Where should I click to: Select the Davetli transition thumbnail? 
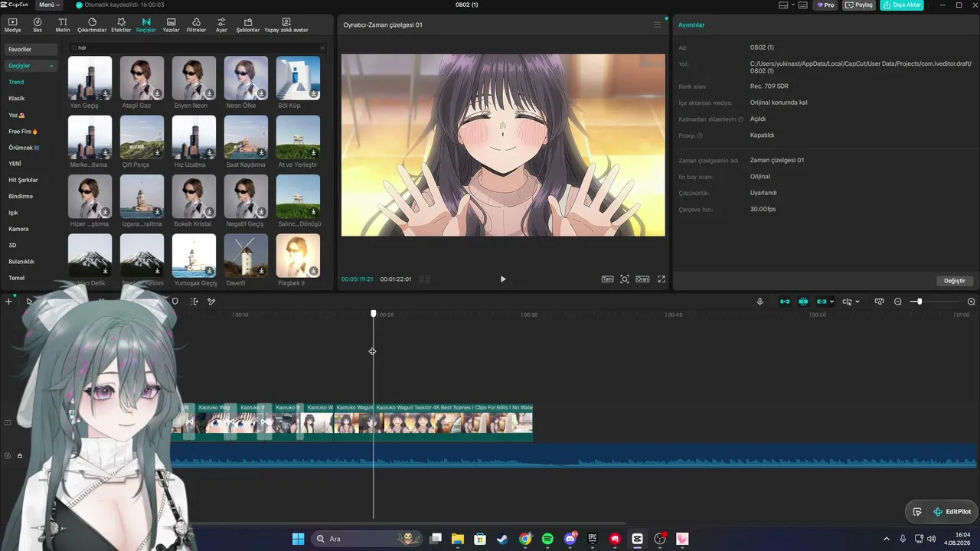[246, 256]
